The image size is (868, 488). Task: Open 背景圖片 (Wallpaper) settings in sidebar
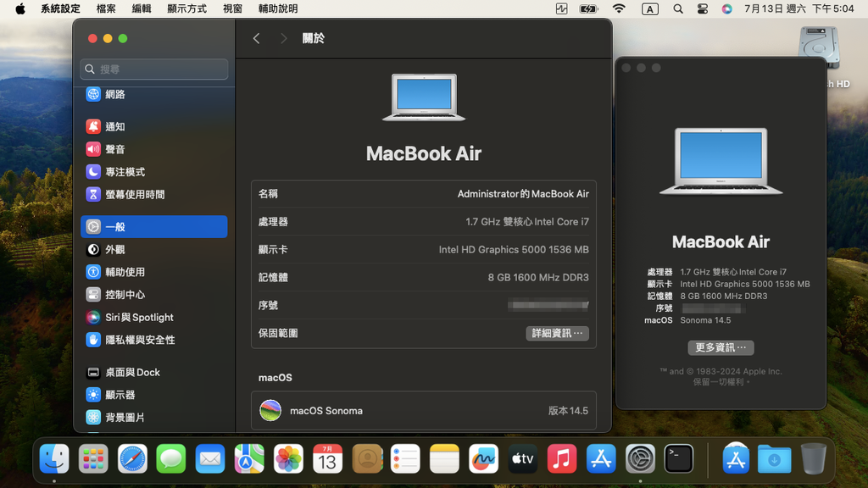pyautogui.click(x=154, y=418)
